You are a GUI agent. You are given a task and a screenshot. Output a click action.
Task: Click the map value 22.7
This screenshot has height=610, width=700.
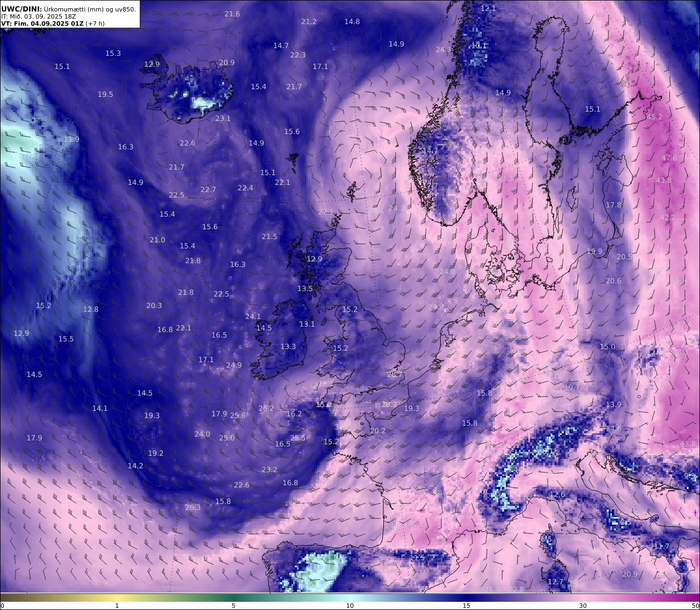(208, 189)
